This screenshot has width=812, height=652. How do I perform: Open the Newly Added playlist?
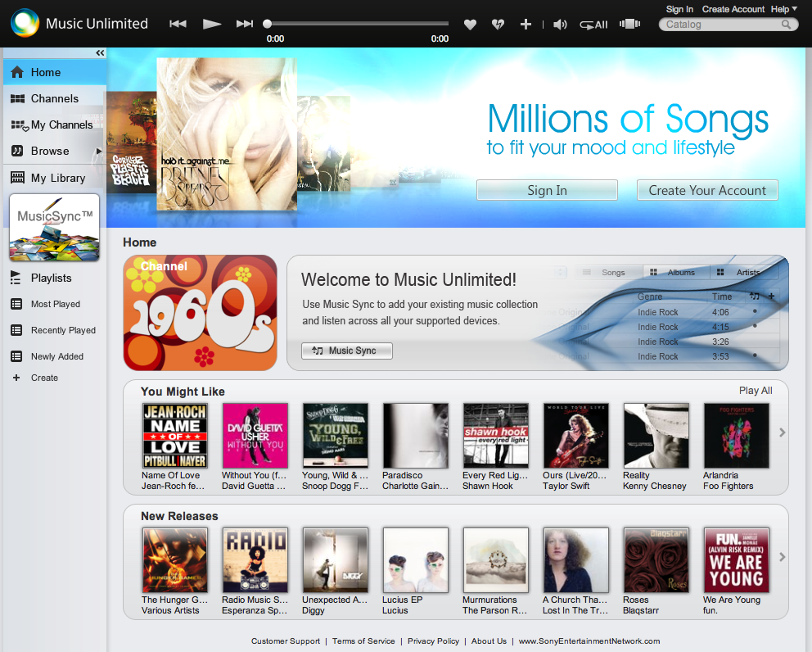57,356
